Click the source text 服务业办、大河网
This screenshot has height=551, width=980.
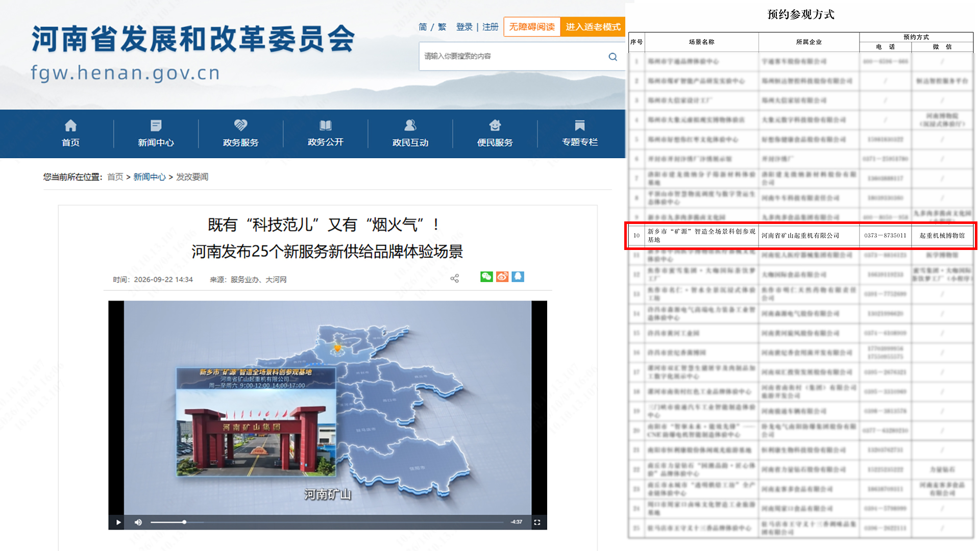coord(258,280)
